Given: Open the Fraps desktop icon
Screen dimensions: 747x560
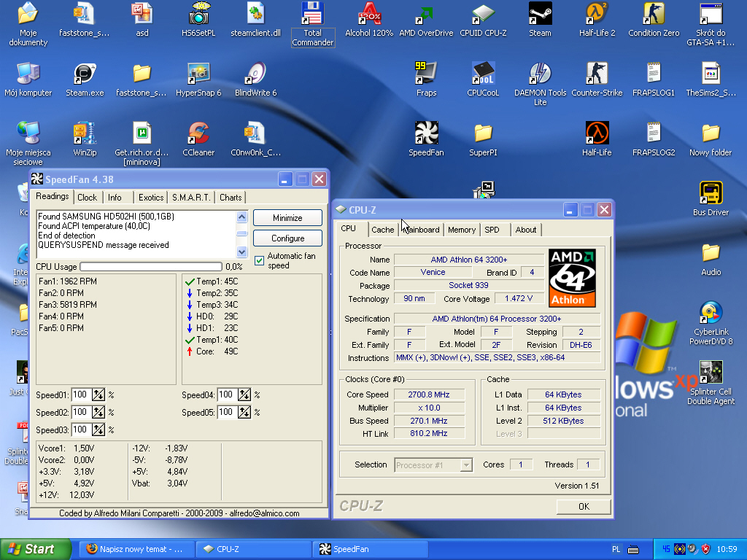Looking at the screenshot, I should click(x=426, y=74).
